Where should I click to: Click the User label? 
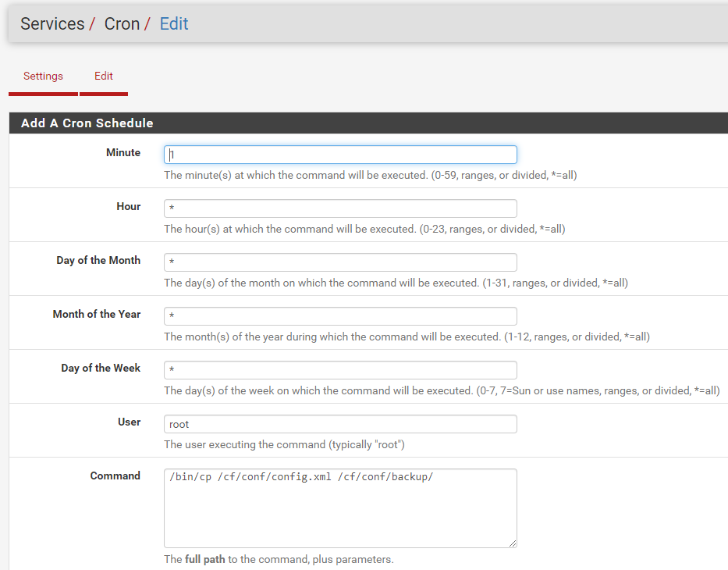129,422
